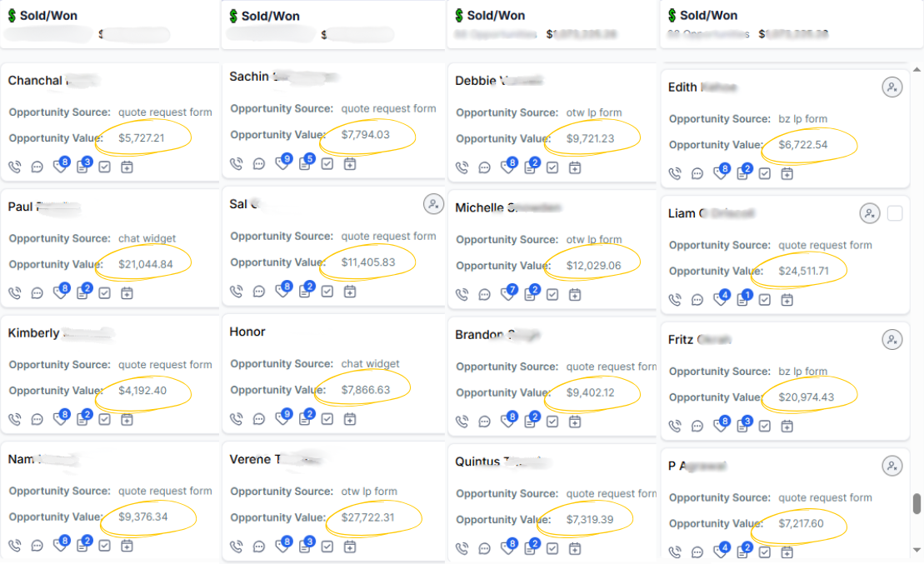View notes on Sachin's opportunity card

pos(305,164)
